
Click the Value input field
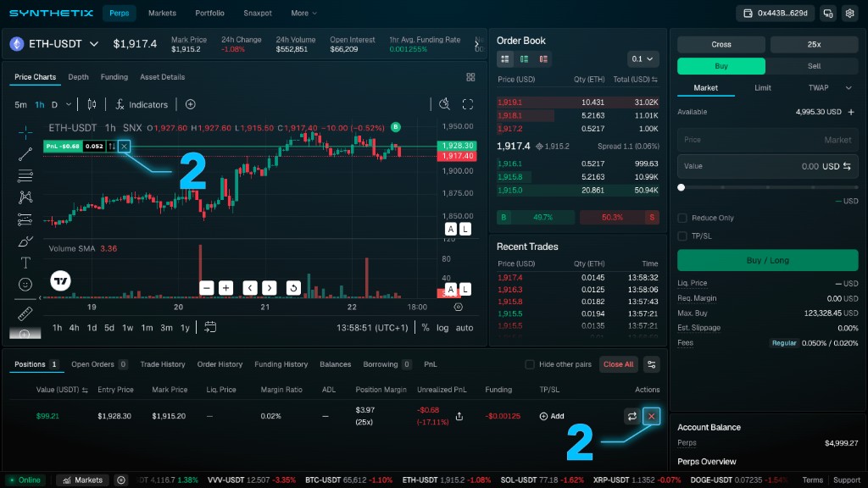coord(768,166)
